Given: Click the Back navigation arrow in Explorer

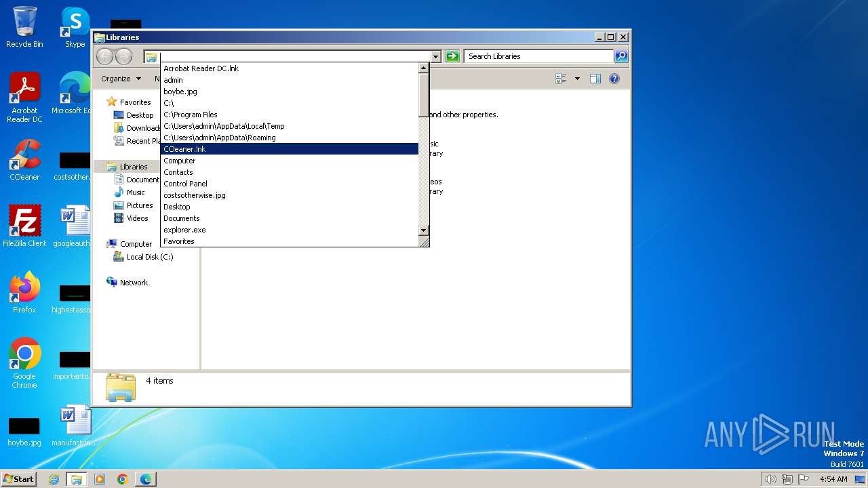Looking at the screenshot, I should (x=104, y=56).
